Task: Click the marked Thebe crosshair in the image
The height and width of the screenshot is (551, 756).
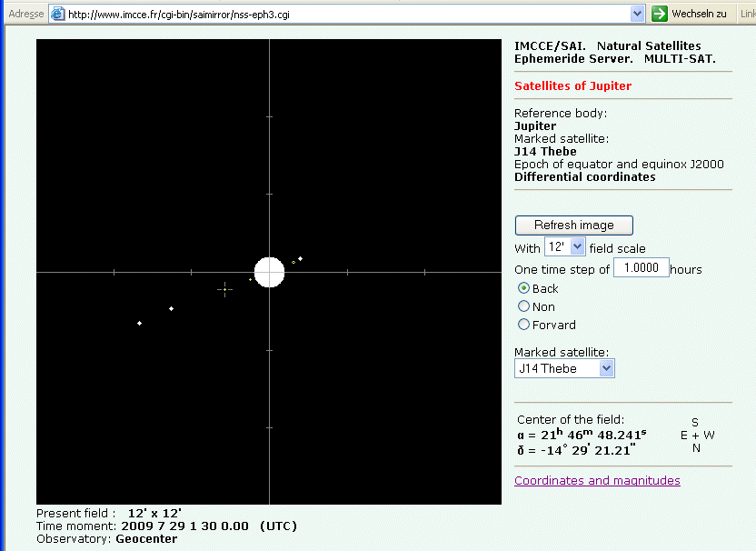Action: click(x=224, y=289)
